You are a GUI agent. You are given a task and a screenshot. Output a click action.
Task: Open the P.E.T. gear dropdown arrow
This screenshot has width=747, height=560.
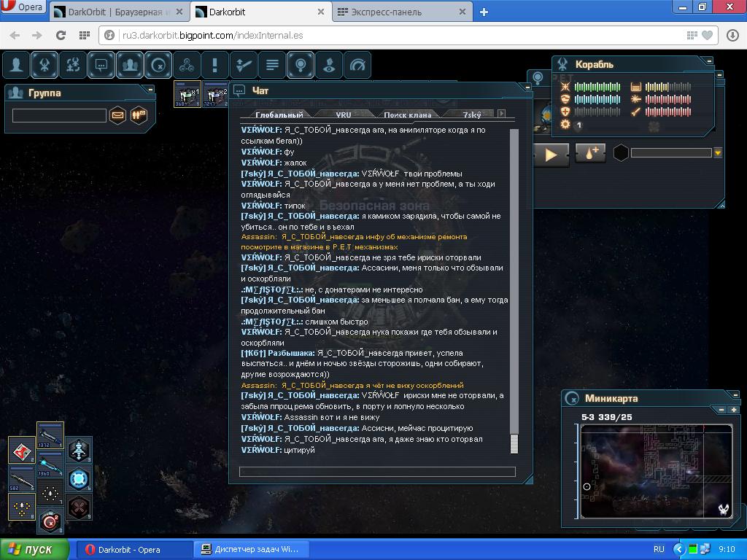tap(718, 153)
